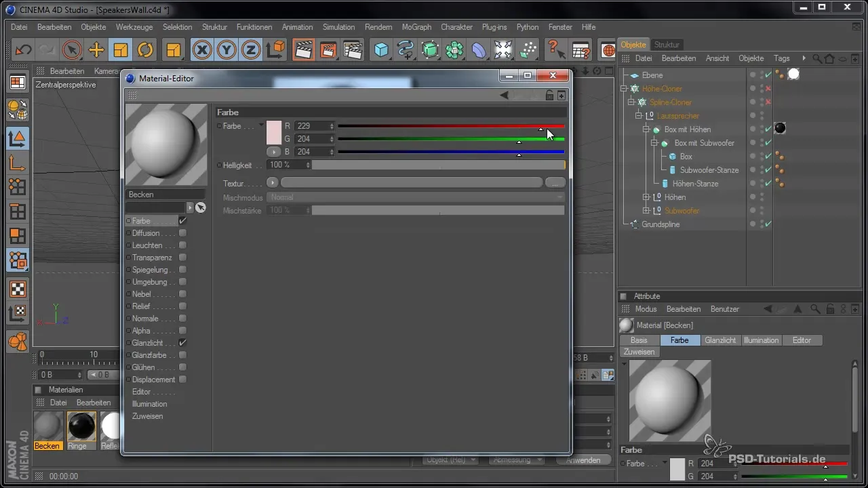Expand the Subwoofer null object
The height and width of the screenshot is (488, 868).
point(646,211)
